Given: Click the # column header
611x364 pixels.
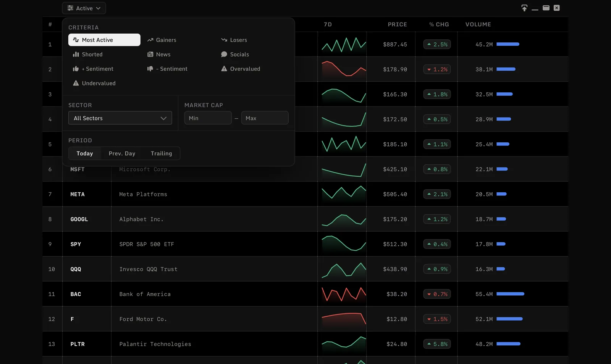Looking at the screenshot, I should coord(50,24).
